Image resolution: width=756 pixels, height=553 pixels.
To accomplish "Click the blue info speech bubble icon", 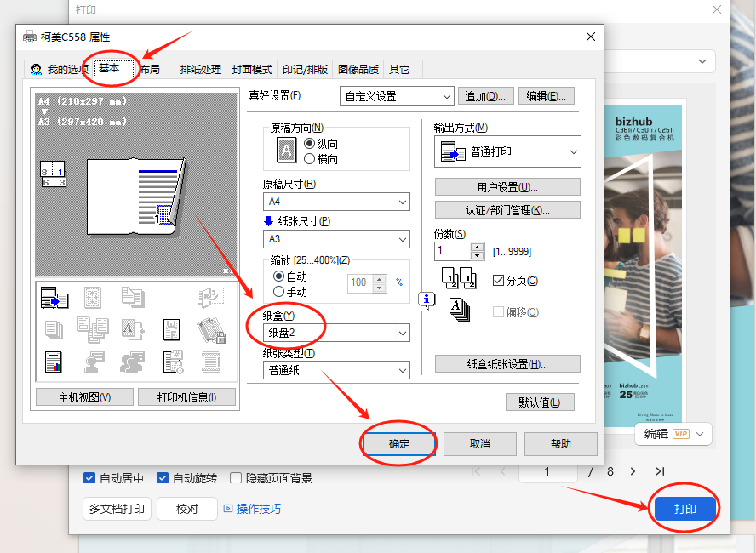I will coord(427,299).
